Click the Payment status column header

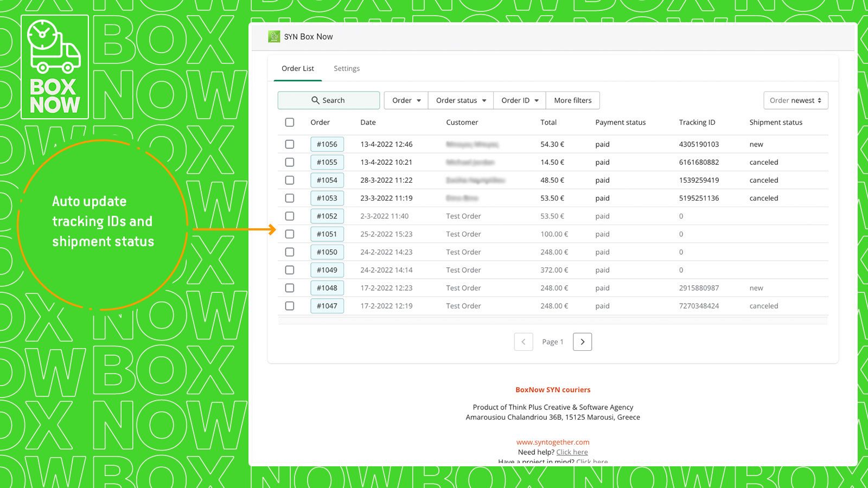click(x=621, y=123)
